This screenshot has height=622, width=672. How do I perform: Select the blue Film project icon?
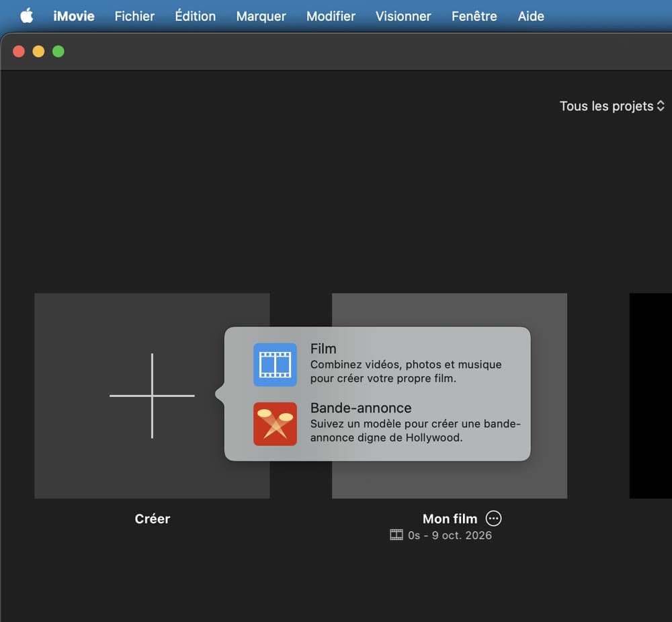[x=275, y=365]
